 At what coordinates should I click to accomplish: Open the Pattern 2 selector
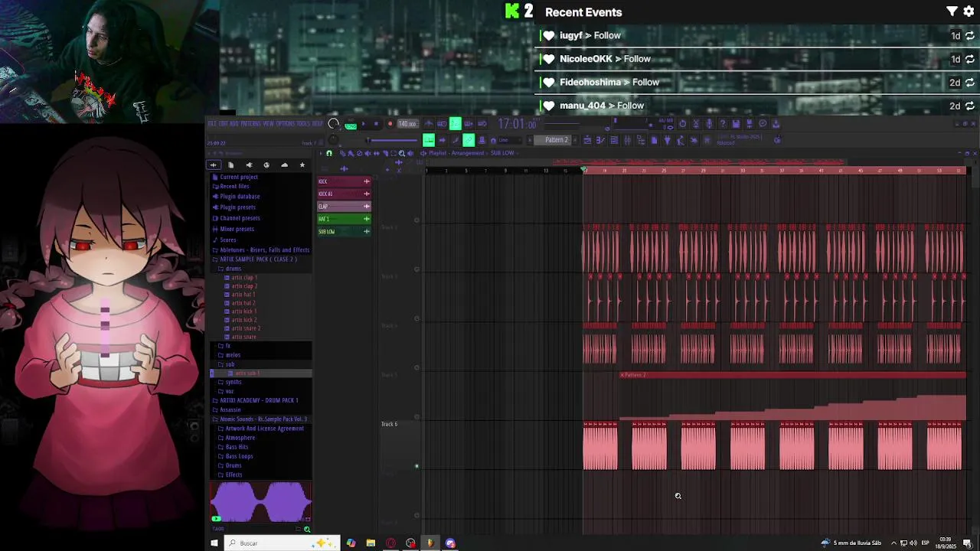[557, 140]
